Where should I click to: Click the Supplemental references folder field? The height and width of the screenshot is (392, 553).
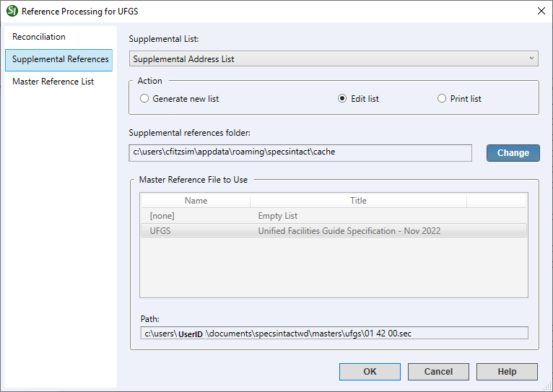click(300, 152)
